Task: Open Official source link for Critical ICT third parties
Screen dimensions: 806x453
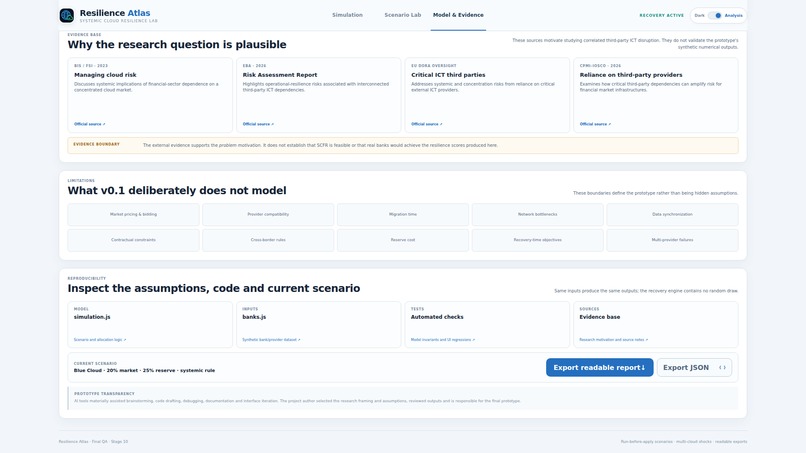Action: pyautogui.click(x=427, y=124)
